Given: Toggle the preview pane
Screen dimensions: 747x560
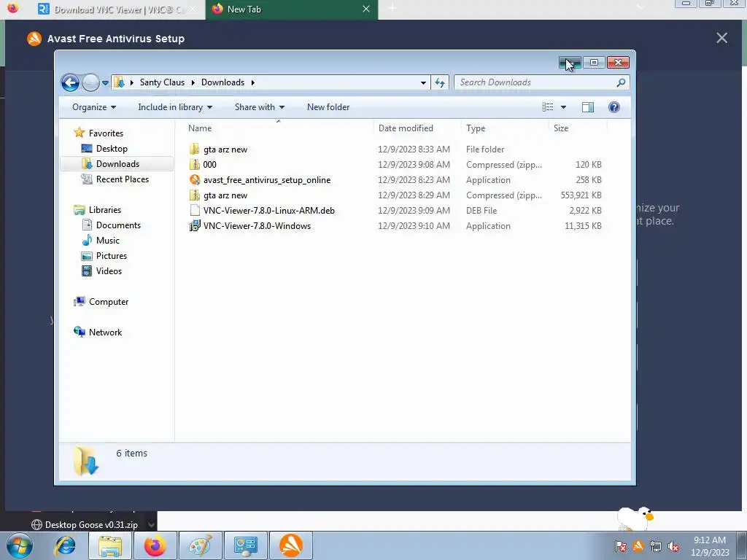Looking at the screenshot, I should (588, 107).
